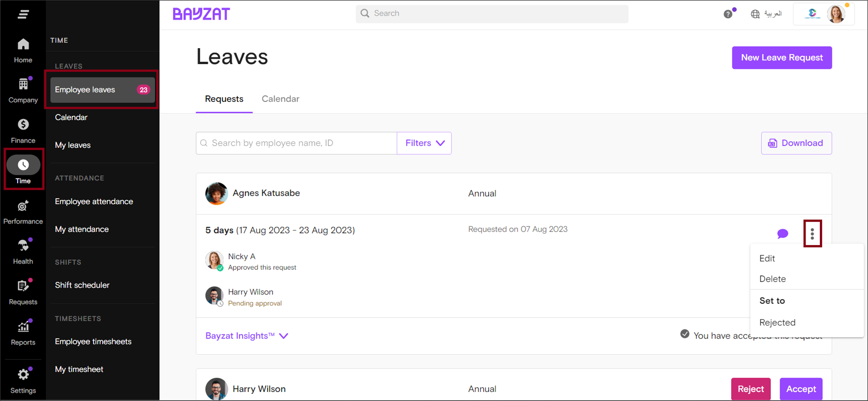Click the New Leave Request button
This screenshot has height=401, width=868.
tap(782, 57)
